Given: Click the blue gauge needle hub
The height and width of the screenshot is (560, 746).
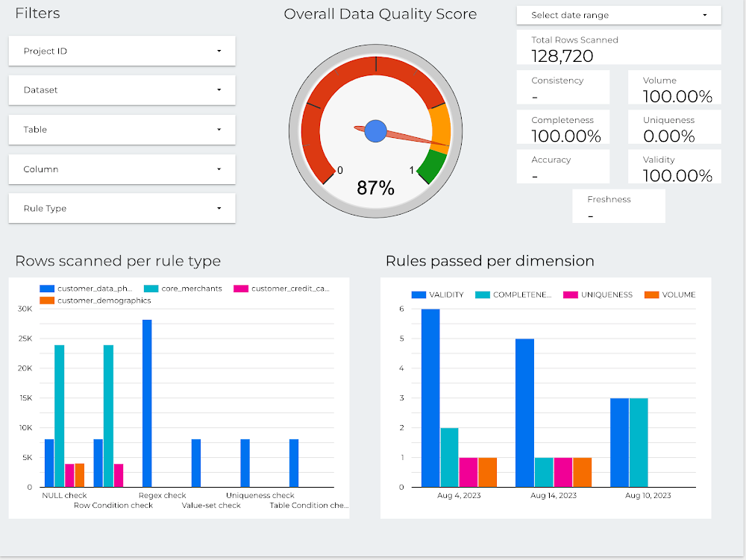Looking at the screenshot, I should [376, 131].
